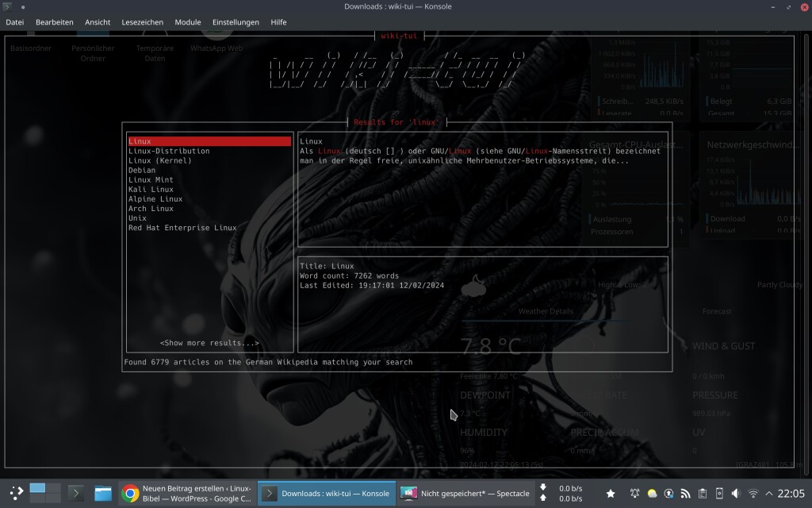The image size is (812, 508).
Task: Open the Datei menu
Action: point(14,22)
